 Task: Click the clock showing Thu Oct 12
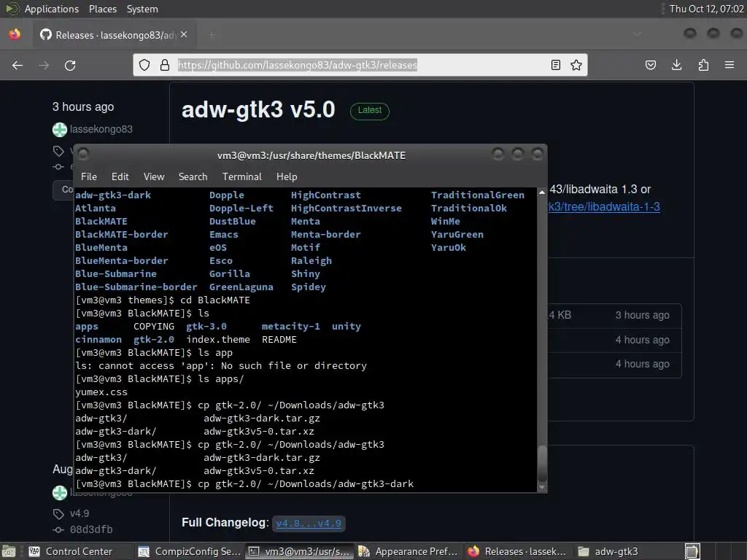coord(706,9)
